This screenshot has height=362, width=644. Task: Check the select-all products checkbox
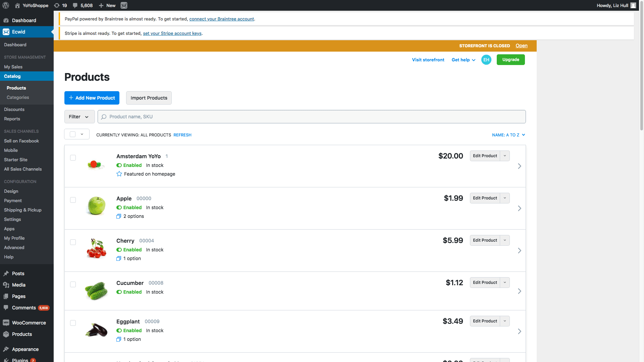[72, 134]
